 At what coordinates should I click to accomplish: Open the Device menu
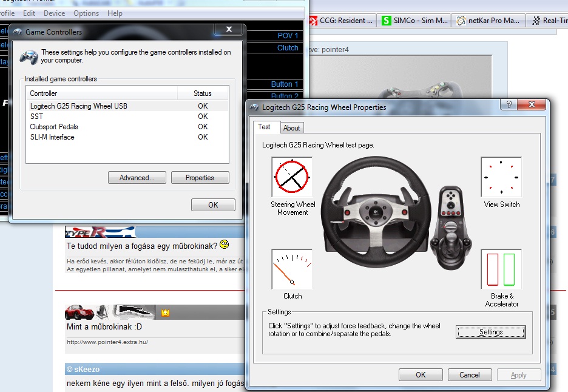[55, 13]
